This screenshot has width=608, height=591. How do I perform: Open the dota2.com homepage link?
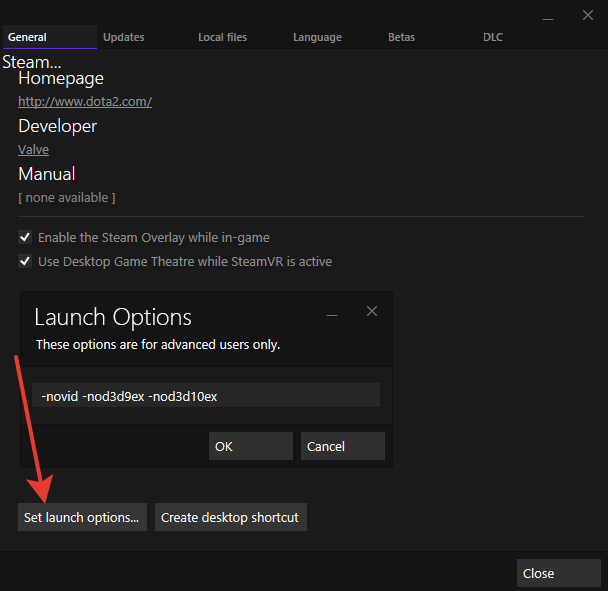(85, 101)
